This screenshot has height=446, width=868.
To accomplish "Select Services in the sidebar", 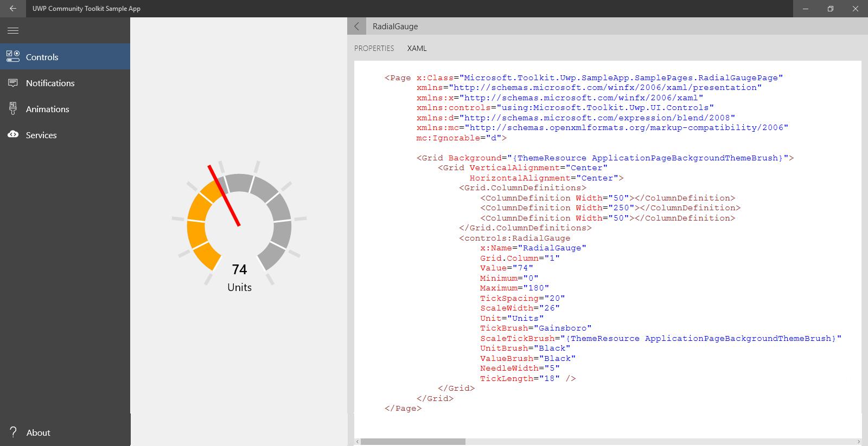I will [65, 135].
